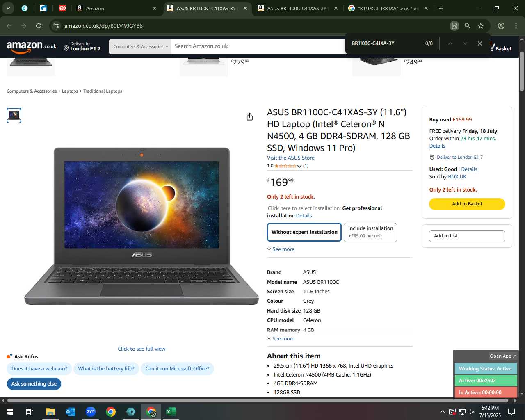Image resolution: width=525 pixels, height=420 pixels.
Task: Expand See more under installation options
Action: (x=281, y=249)
